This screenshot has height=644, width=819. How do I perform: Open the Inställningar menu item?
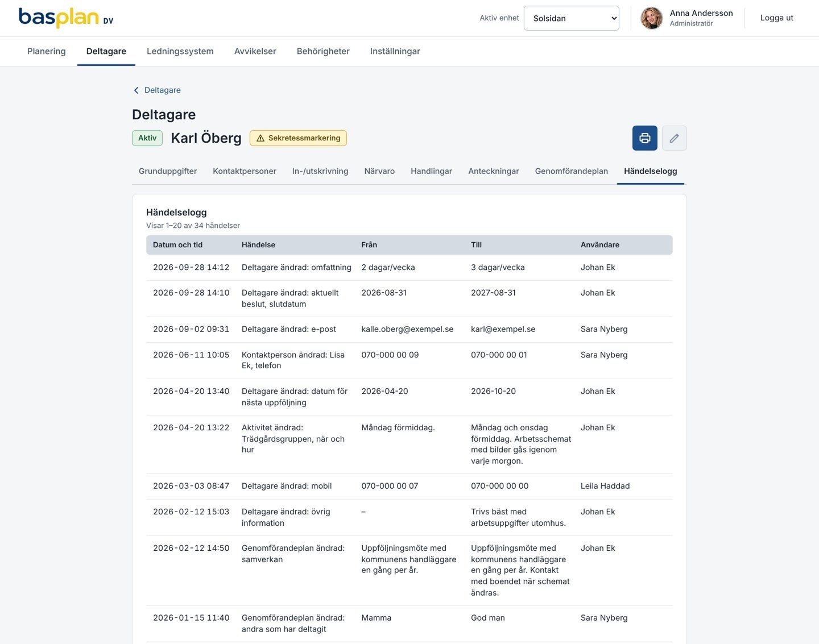(395, 51)
